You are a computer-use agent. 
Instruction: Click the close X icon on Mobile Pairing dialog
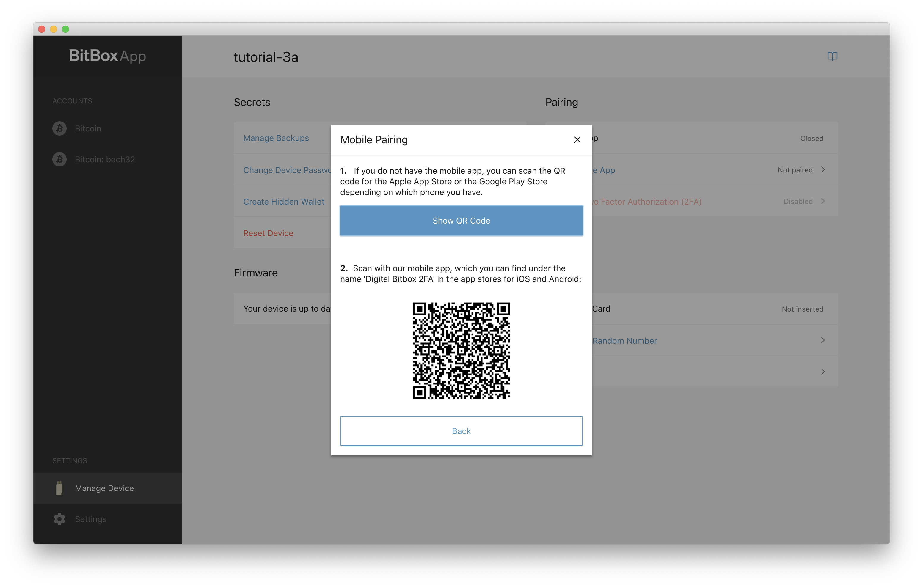pyautogui.click(x=577, y=140)
